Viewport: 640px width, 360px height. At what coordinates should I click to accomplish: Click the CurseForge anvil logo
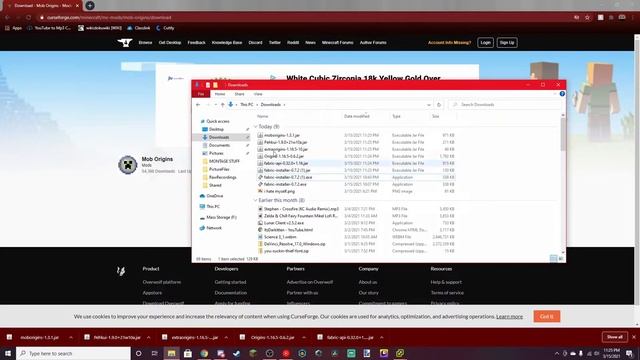click(x=125, y=42)
